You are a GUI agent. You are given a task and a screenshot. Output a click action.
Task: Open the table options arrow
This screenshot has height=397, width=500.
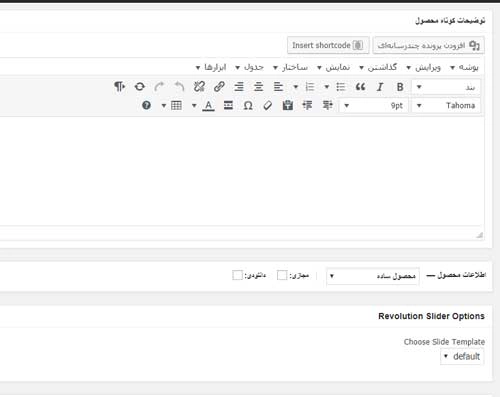tap(164, 106)
